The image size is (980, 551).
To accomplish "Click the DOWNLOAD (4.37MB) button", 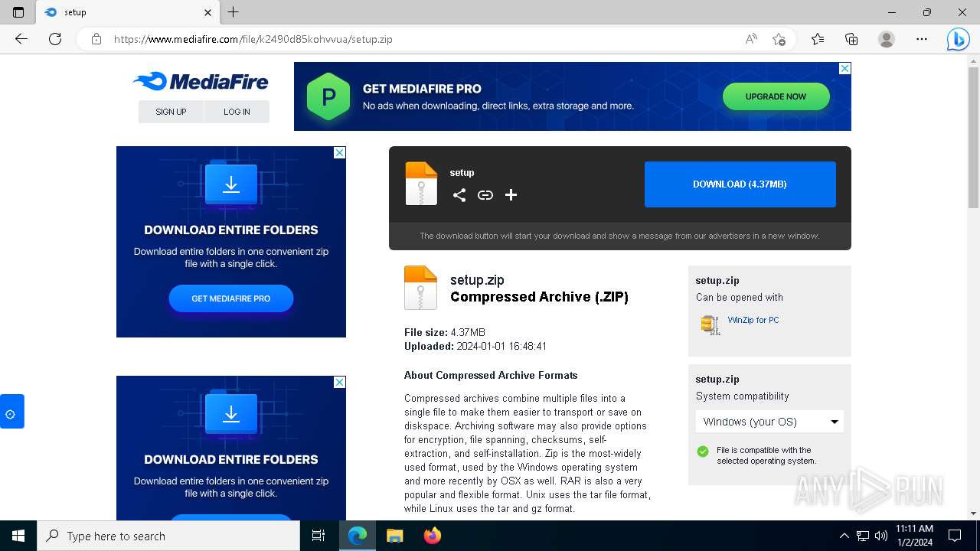I will [x=740, y=184].
